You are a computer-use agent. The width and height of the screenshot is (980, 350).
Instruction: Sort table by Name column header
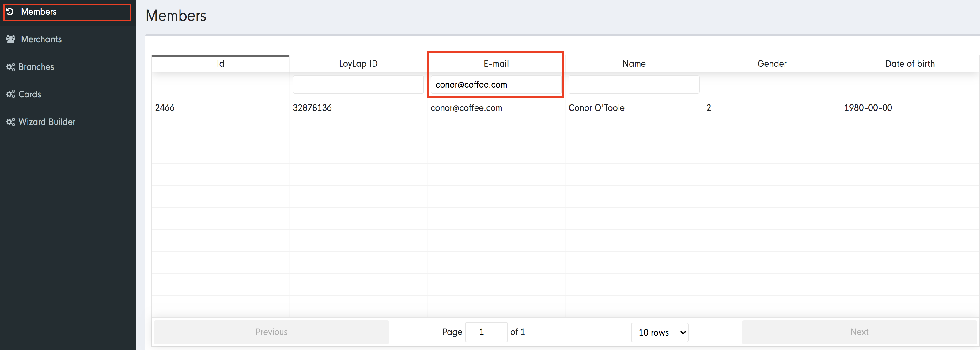pos(634,63)
